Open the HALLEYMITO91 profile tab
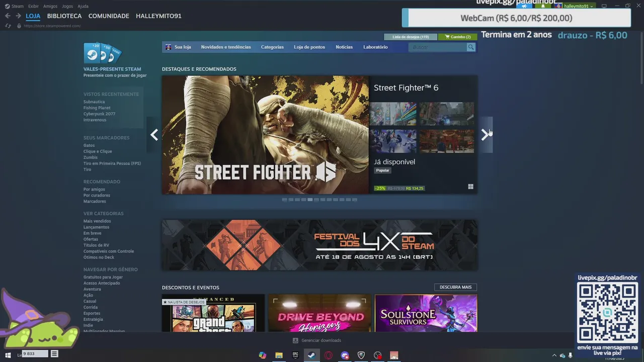 (158, 16)
